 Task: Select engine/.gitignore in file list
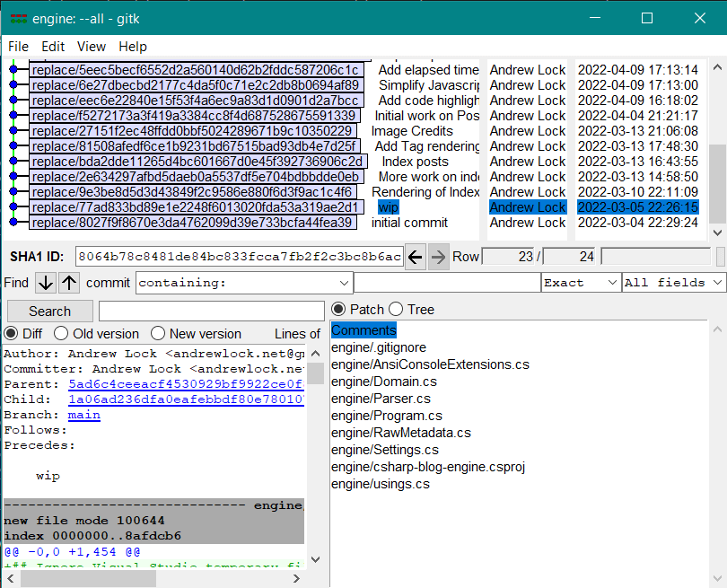[x=379, y=347]
